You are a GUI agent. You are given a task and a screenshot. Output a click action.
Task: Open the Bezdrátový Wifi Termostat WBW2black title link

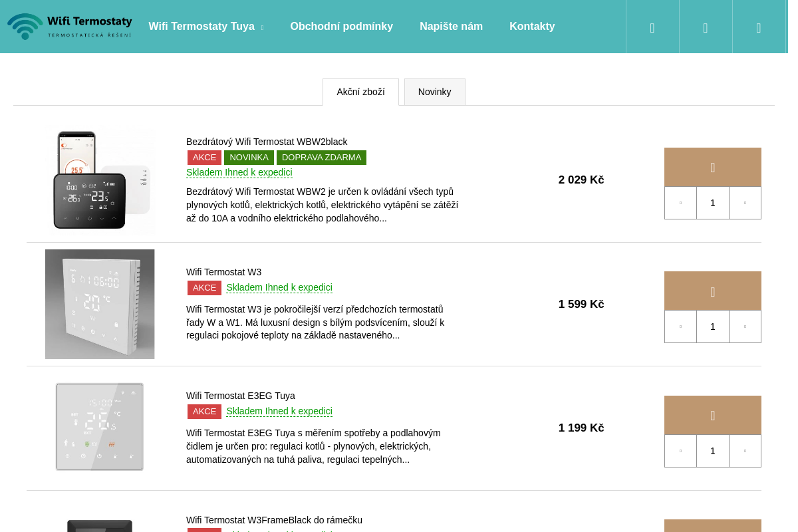[x=267, y=142]
